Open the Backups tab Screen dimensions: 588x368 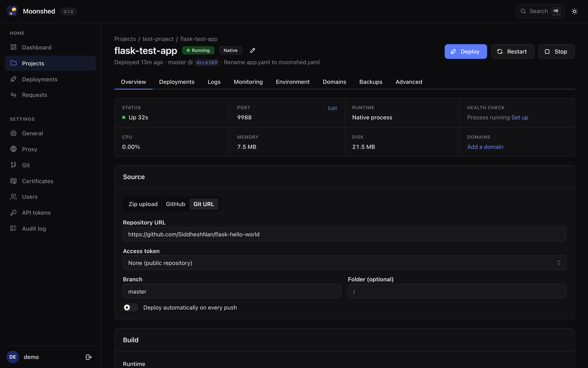point(371,82)
